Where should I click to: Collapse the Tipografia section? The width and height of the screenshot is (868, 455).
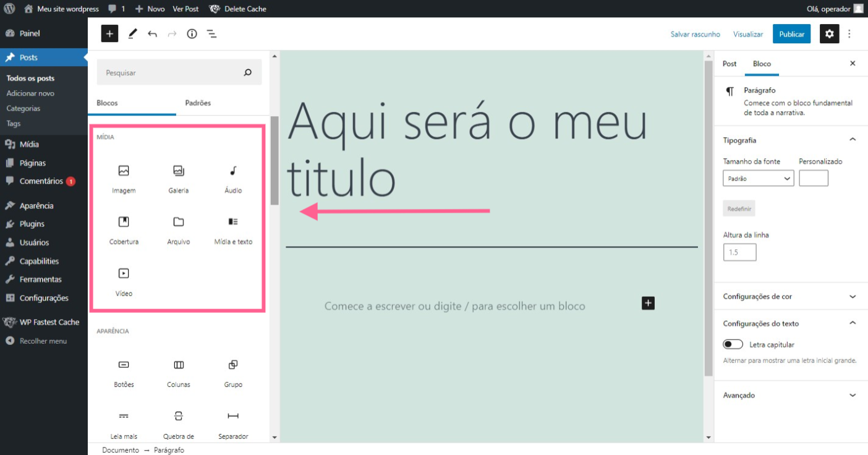coord(791,140)
